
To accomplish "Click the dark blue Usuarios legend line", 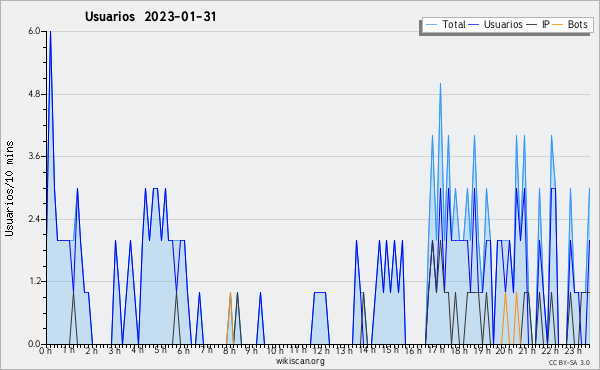I will [474, 25].
